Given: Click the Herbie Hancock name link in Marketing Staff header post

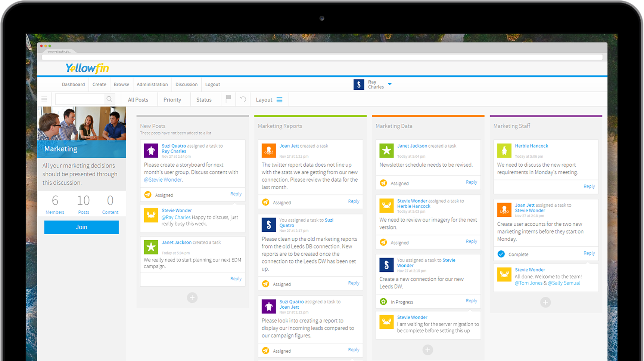Looking at the screenshot, I should click(x=531, y=146).
